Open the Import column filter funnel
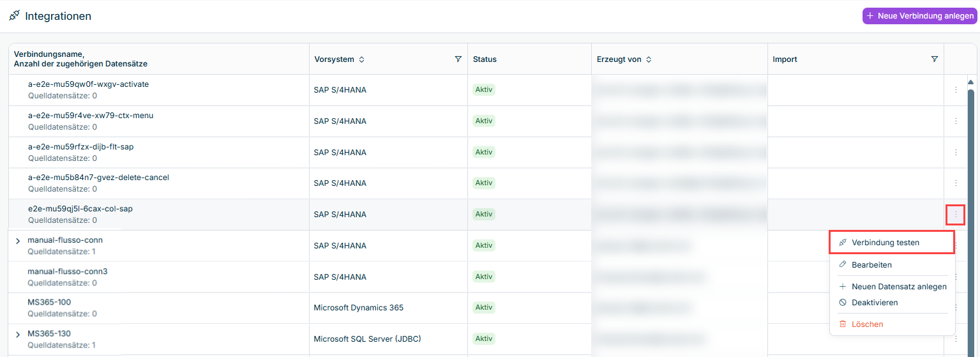980x357 pixels. [935, 59]
